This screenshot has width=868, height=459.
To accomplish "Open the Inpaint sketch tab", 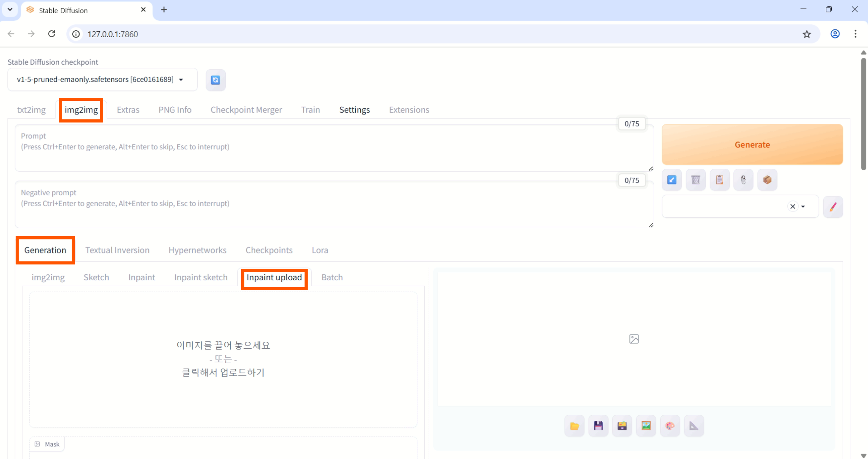I will tap(201, 277).
